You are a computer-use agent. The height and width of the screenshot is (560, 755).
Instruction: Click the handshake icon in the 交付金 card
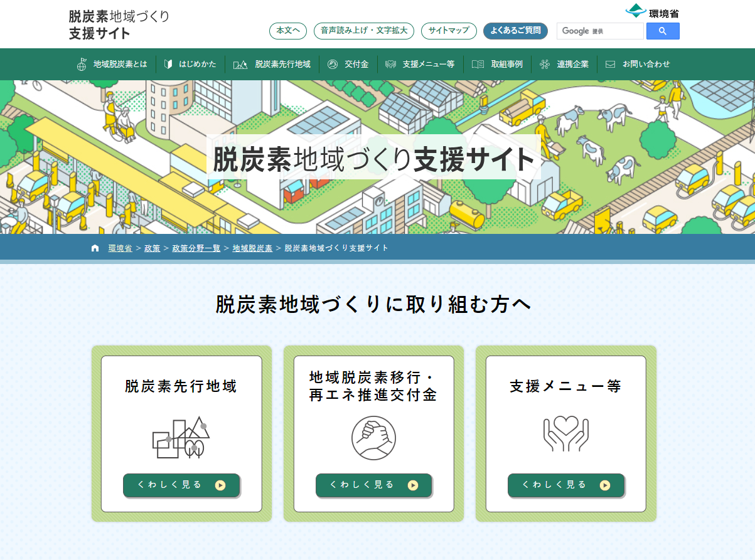(373, 438)
